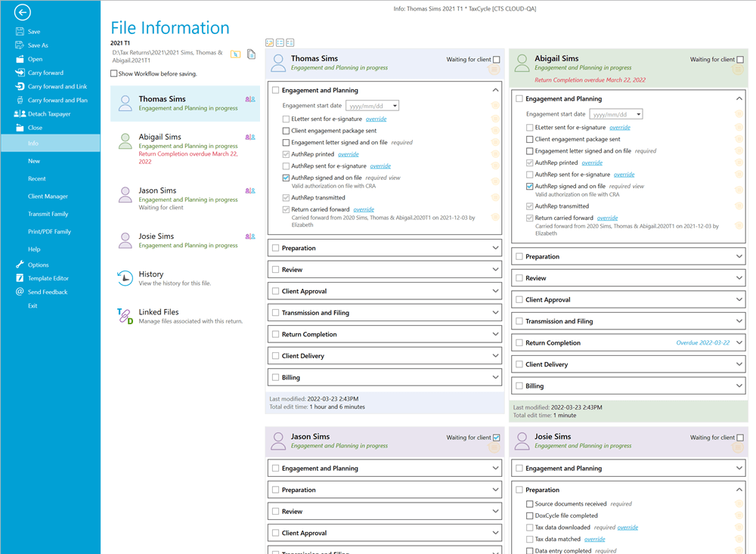Image resolution: width=756 pixels, height=554 pixels.
Task: Open Client Manager menu item
Action: [x=48, y=197]
